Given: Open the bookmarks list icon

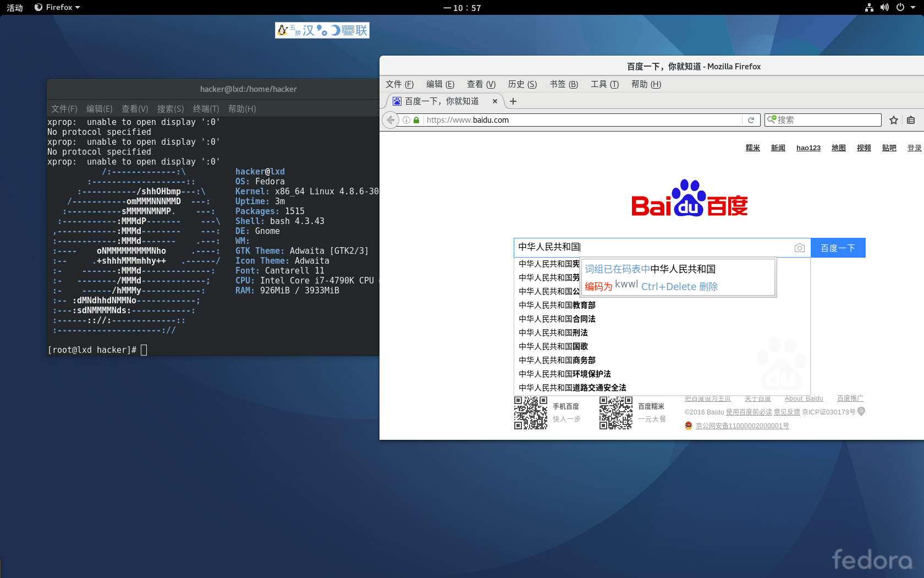Looking at the screenshot, I should (x=911, y=120).
